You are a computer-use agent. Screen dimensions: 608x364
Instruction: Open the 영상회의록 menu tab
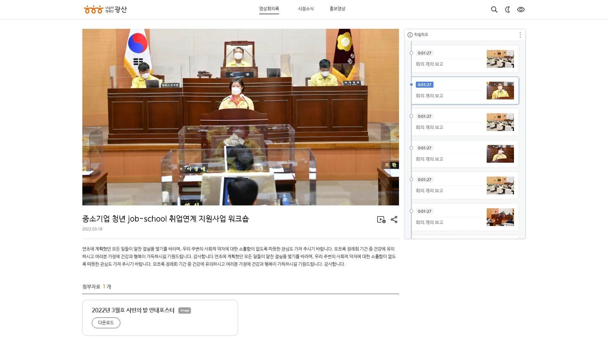coord(269,9)
